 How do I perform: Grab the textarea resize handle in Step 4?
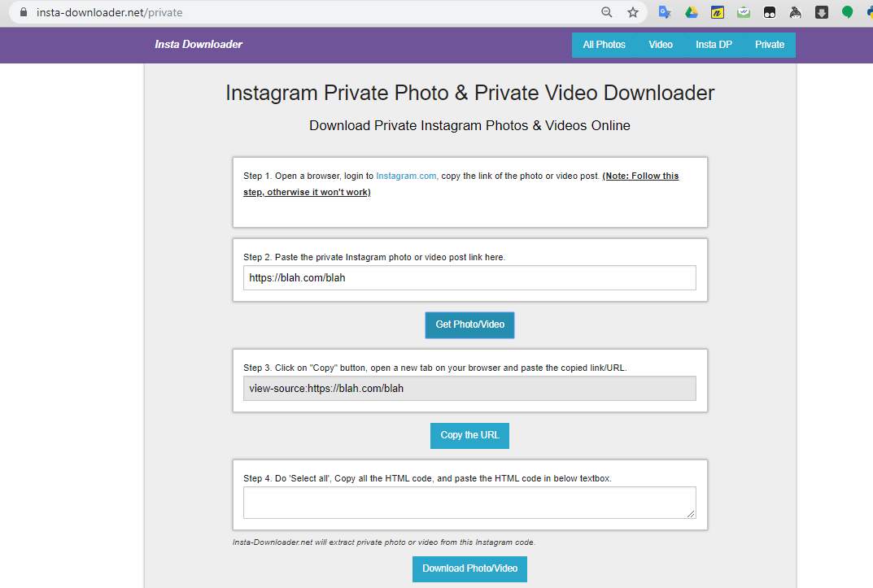[x=691, y=514]
